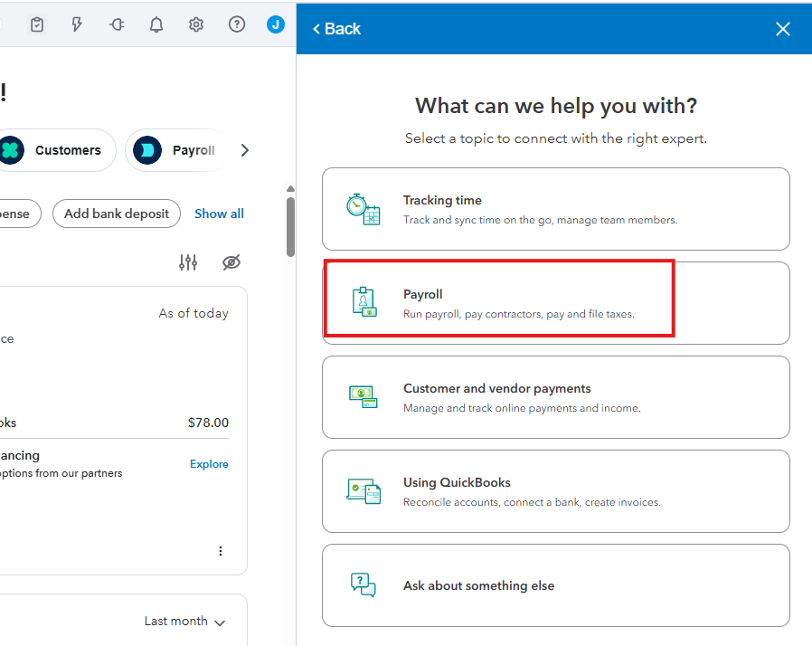Open the Last month period dropdown

click(184, 622)
